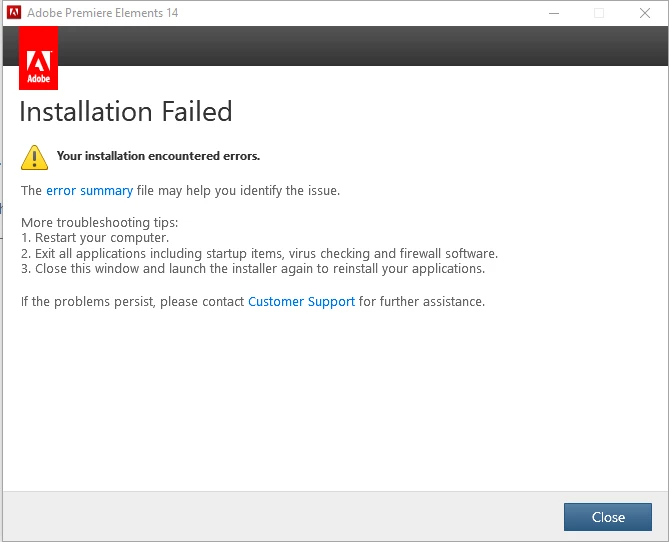Click the '1. Restart your computer.' line

click(95, 238)
